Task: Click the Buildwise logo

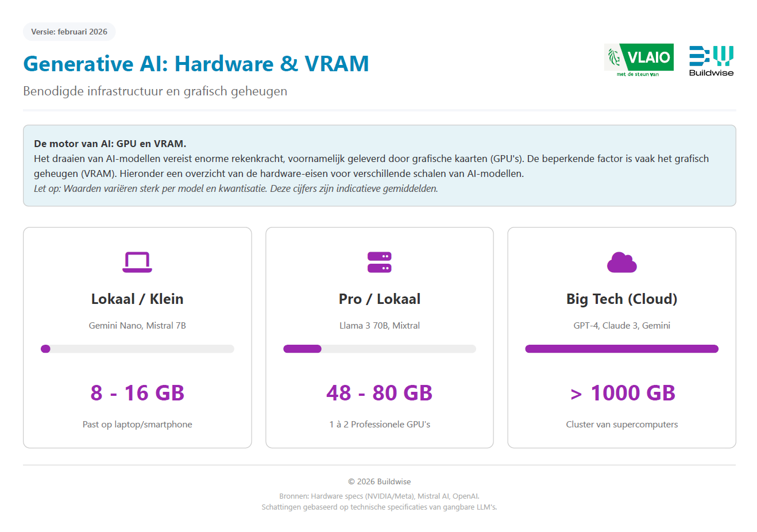Action: [x=711, y=60]
